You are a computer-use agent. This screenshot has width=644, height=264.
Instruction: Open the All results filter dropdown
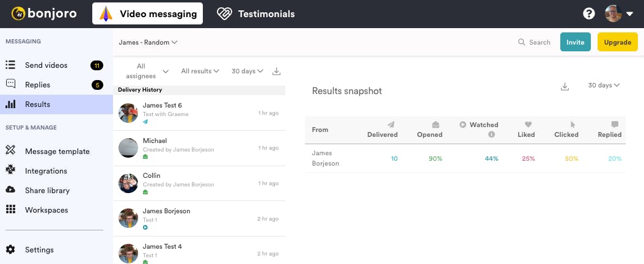[x=200, y=71]
